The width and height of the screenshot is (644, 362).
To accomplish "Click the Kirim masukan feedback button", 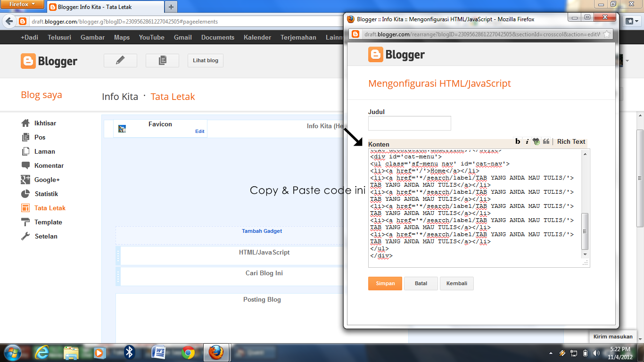I will coord(613,337).
